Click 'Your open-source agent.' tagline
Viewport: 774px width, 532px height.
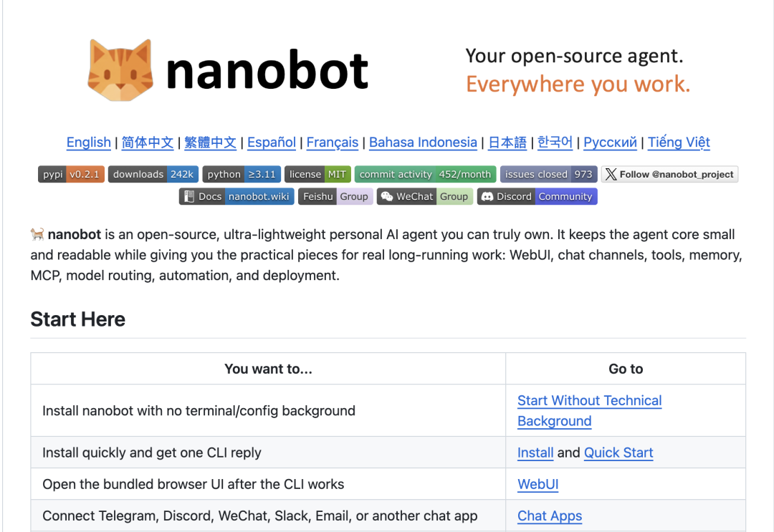[574, 56]
